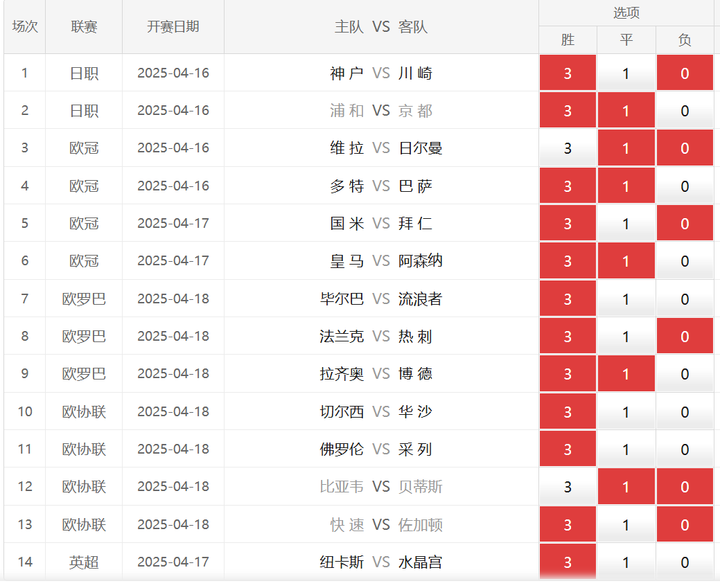Click win 3 for 法兰克 VS 热刺
This screenshot has width=720, height=588.
coord(568,336)
